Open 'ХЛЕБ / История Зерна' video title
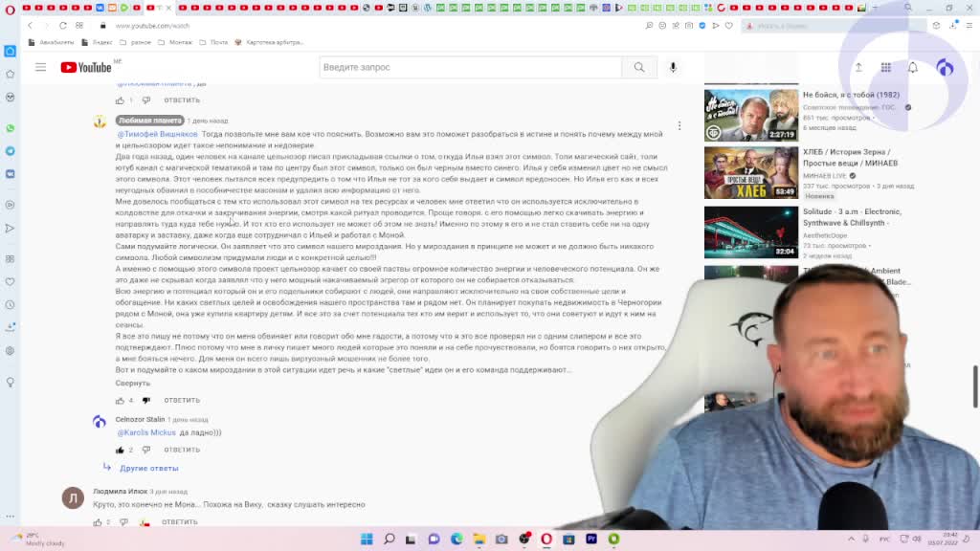 click(x=850, y=158)
